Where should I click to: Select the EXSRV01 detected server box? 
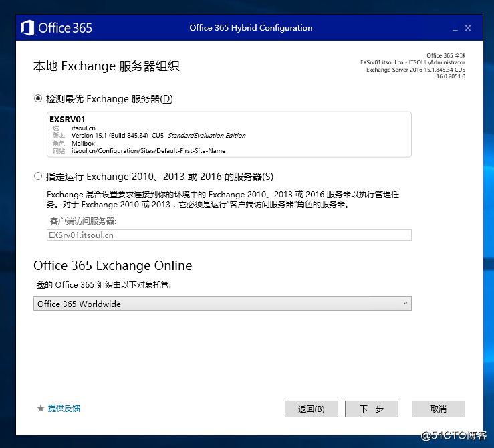point(229,134)
